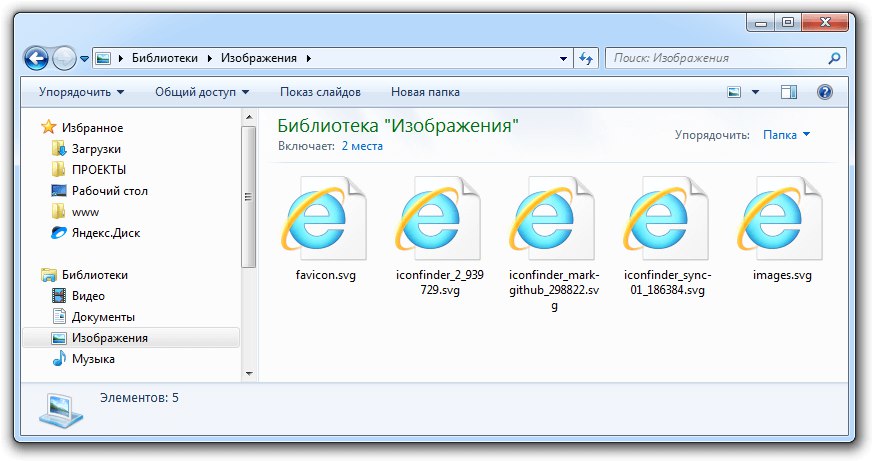
Task: Go forward with the Forward arrow button
Action: (x=64, y=58)
